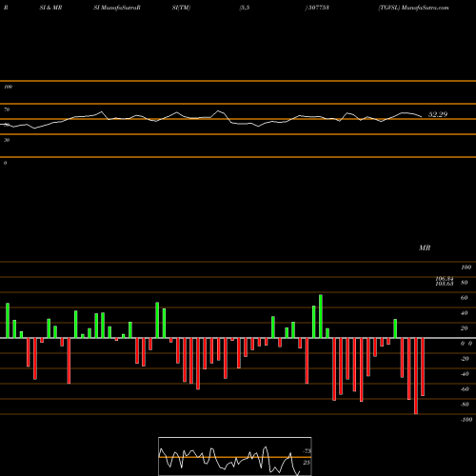Click the 20 label on MR axis

465,328
